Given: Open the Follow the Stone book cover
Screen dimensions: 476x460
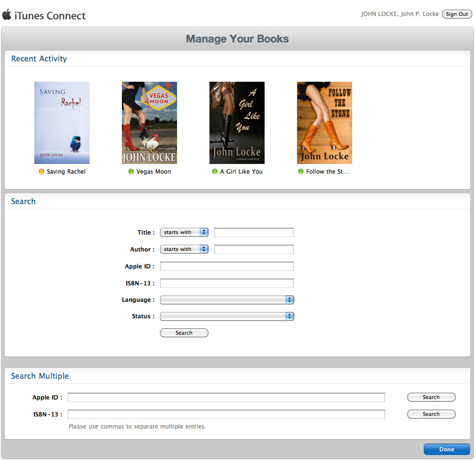Looking at the screenshot, I should [x=325, y=123].
